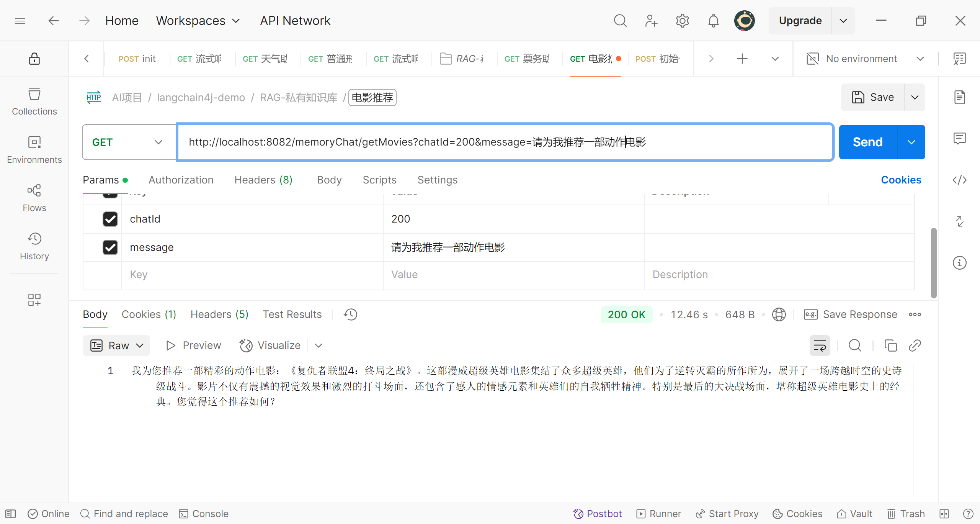Click the code snippet icon in right sidebar
The image size is (980, 524).
click(x=959, y=180)
